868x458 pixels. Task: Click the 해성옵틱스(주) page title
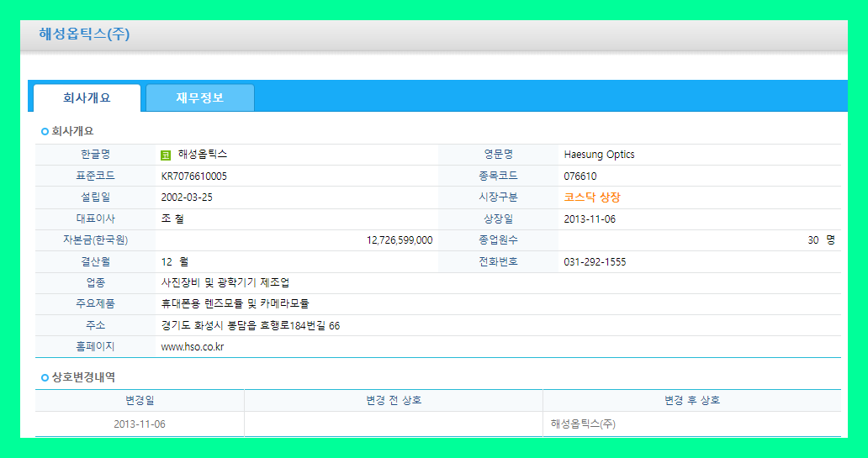tap(84, 34)
